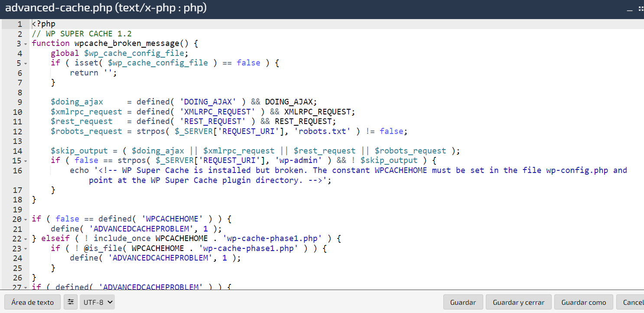Click the advanced-cache.php title bar text
The height and width of the screenshot is (313, 644).
[106, 8]
